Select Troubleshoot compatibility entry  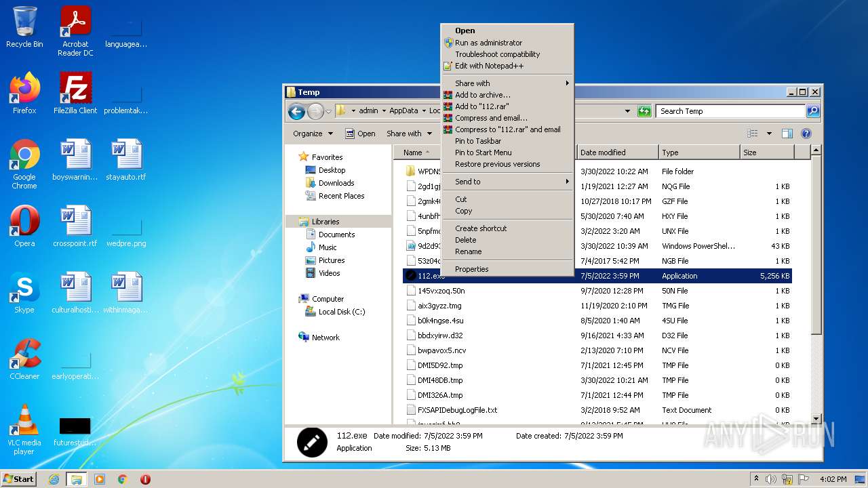point(507,54)
